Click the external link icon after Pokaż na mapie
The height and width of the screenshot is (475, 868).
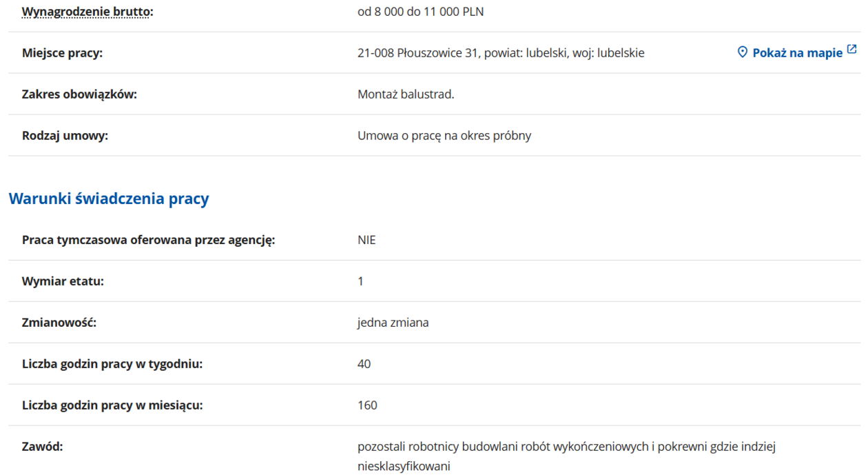click(852, 50)
